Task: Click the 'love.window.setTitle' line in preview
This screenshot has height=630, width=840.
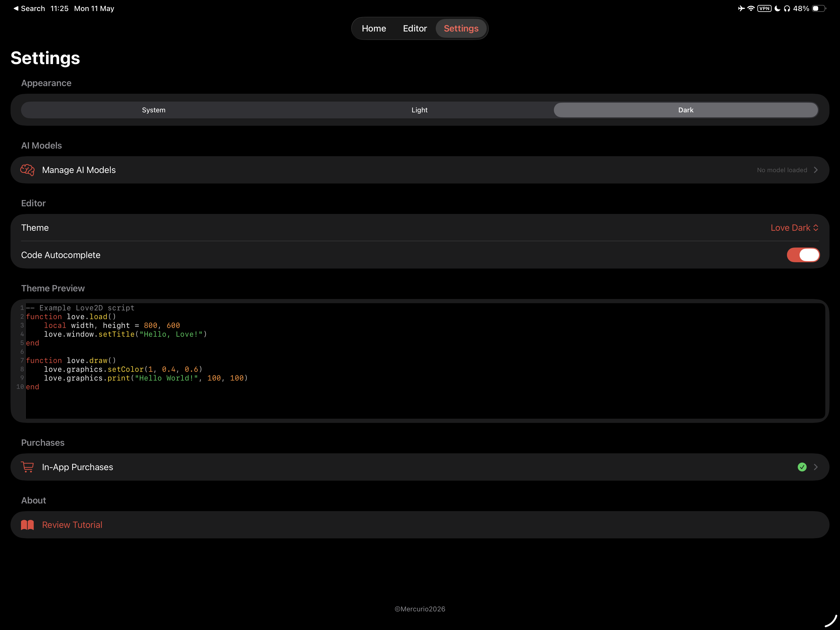Action: [125, 334]
